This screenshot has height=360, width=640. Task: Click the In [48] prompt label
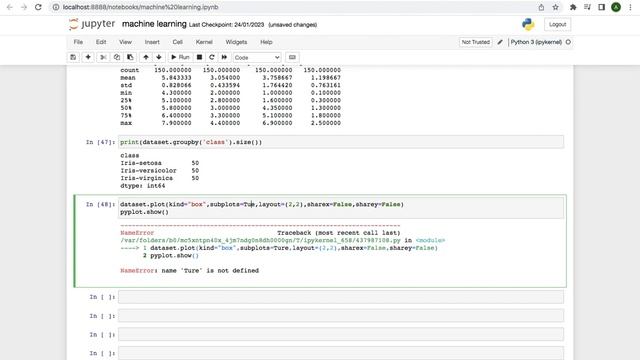coord(100,204)
